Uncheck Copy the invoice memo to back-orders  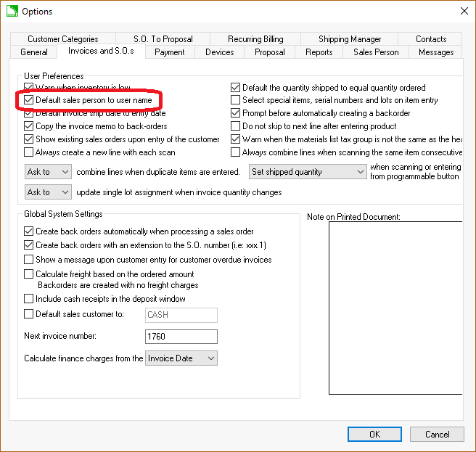29,126
